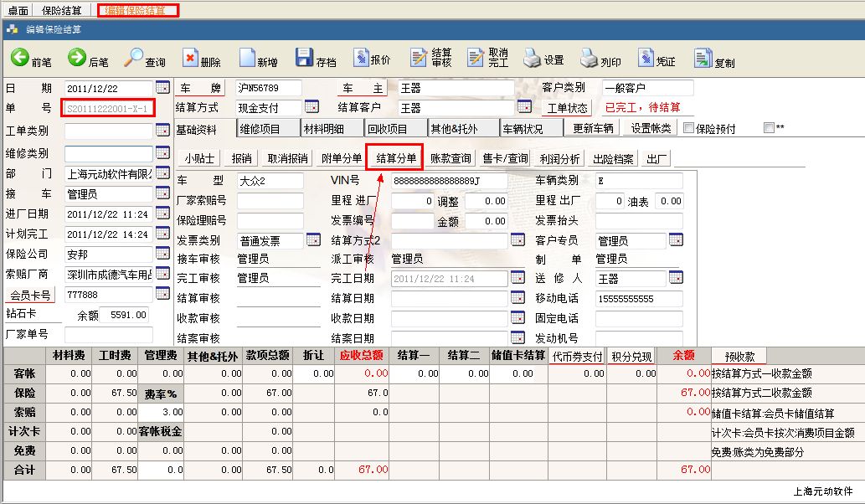Delete record using 删除 icon
The width and height of the screenshot is (865, 504).
[191, 59]
